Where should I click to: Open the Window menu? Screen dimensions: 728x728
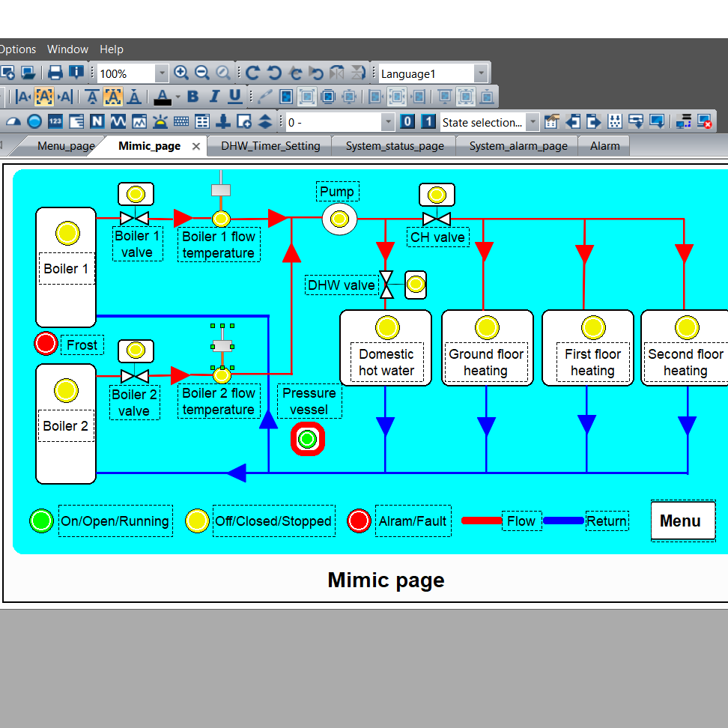67,49
